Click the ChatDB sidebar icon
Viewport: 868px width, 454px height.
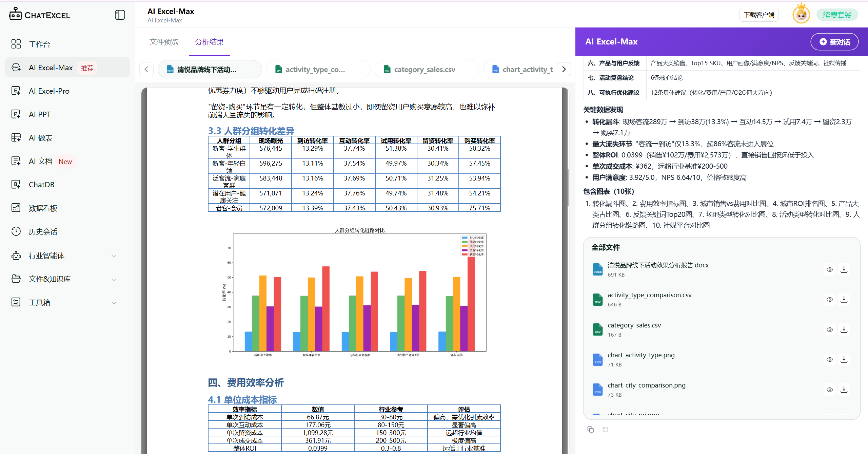click(16, 185)
